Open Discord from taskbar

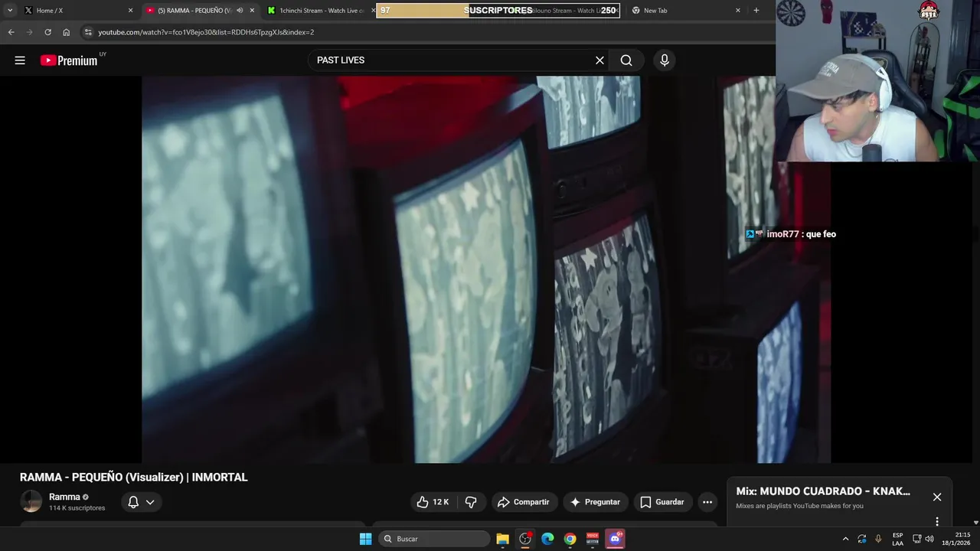pos(615,539)
